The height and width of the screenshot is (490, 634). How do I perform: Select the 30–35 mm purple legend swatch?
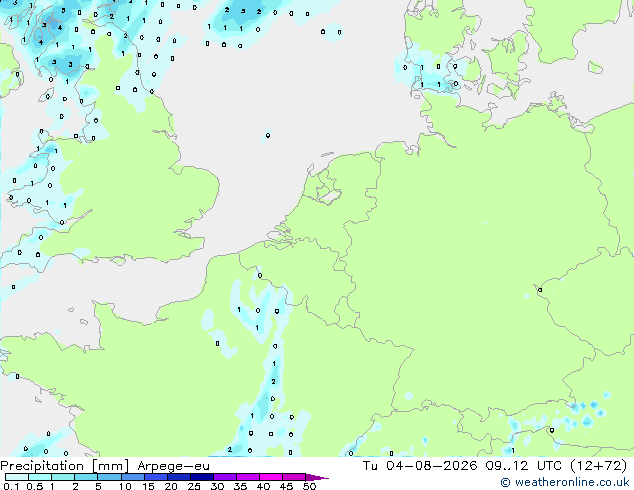pos(224,477)
